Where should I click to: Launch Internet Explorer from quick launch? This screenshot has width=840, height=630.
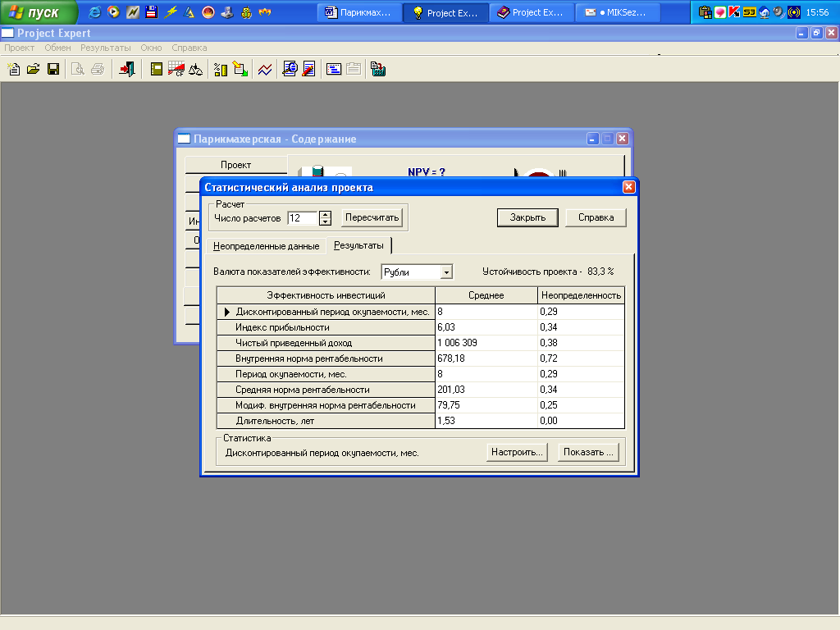click(x=94, y=11)
